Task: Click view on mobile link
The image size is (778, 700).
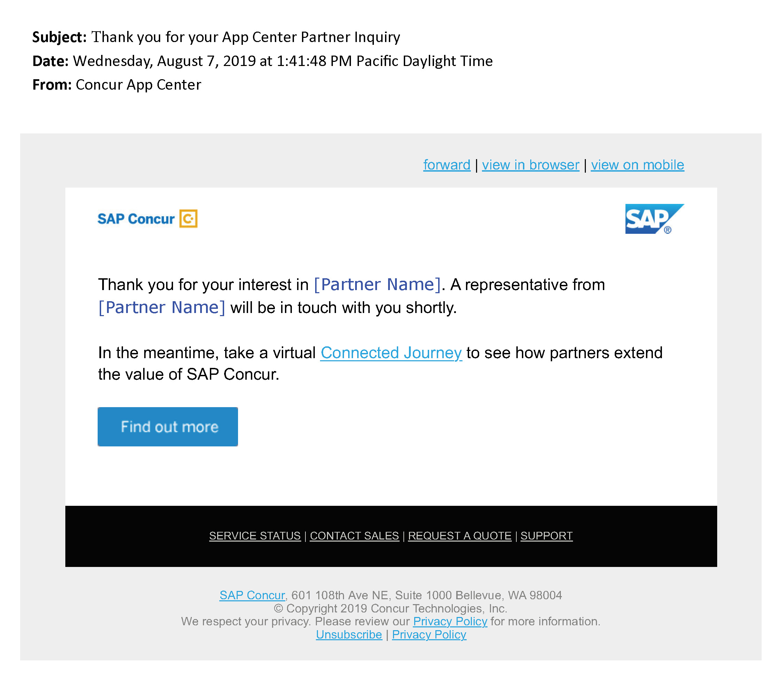Action: (x=637, y=164)
